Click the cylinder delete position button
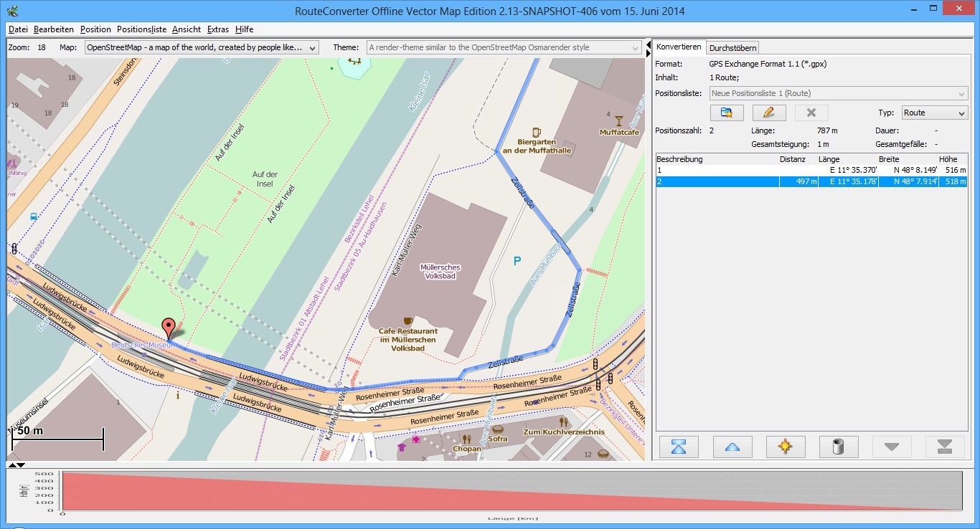 coord(838,447)
